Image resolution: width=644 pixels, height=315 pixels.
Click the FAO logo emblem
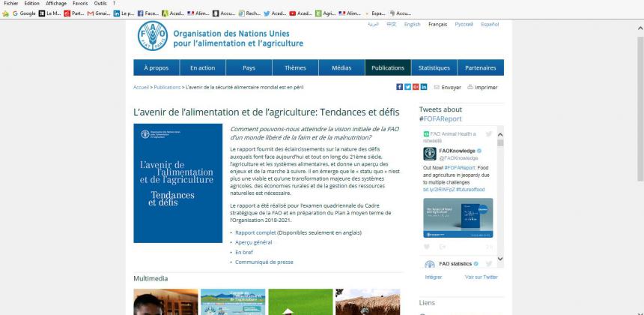point(152,36)
